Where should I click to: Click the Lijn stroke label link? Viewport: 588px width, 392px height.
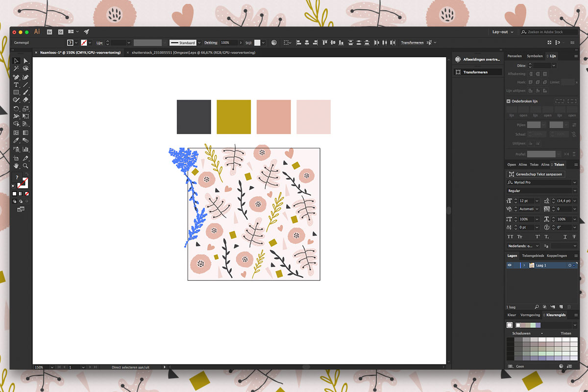click(x=99, y=43)
